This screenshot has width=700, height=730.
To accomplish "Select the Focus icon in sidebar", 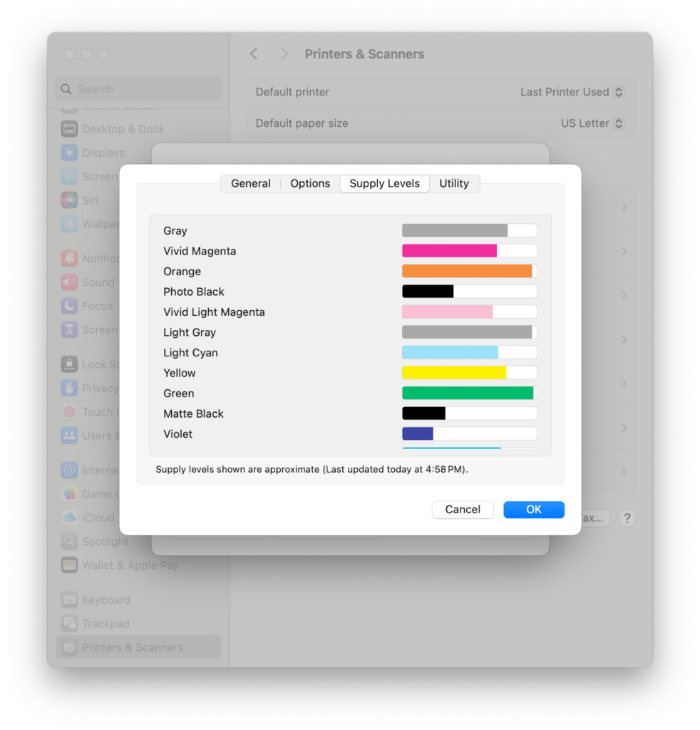I will [x=68, y=306].
